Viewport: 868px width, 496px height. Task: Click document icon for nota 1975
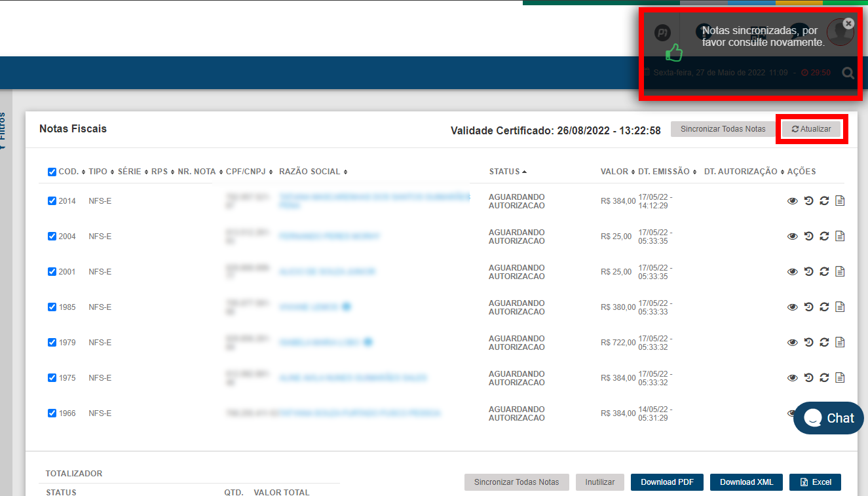pos(840,378)
